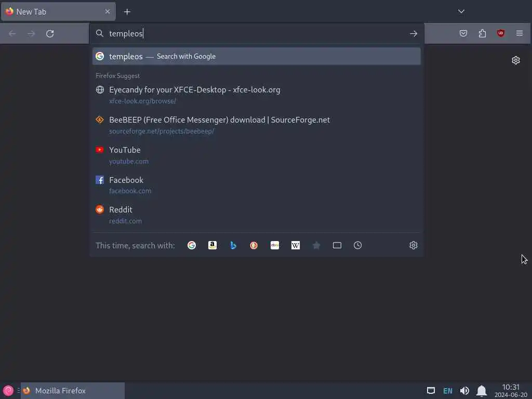Viewport: 532px width, 399px height.
Task: Open the Extensions puzzle icon
Action: (482, 33)
